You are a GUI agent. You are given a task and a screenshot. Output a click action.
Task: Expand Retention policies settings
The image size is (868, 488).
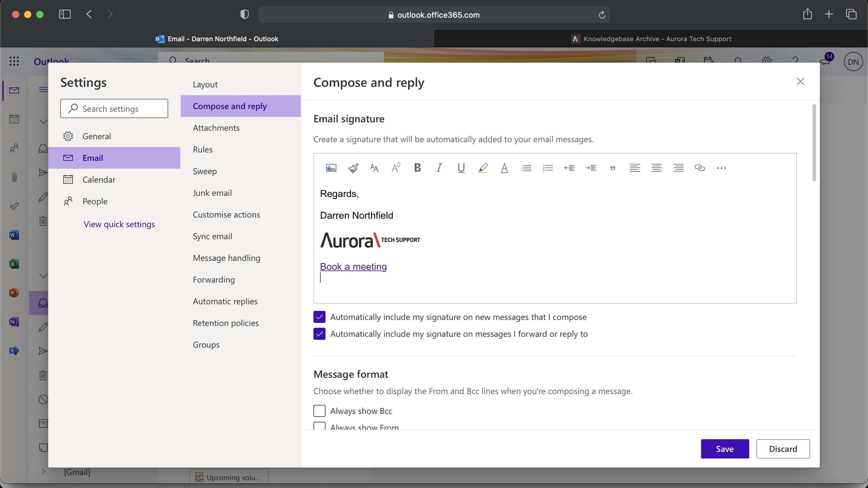click(225, 322)
